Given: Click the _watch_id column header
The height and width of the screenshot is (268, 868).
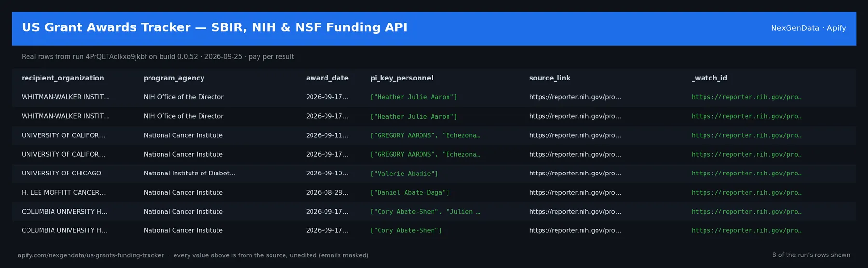Looking at the screenshot, I should click(x=709, y=78).
